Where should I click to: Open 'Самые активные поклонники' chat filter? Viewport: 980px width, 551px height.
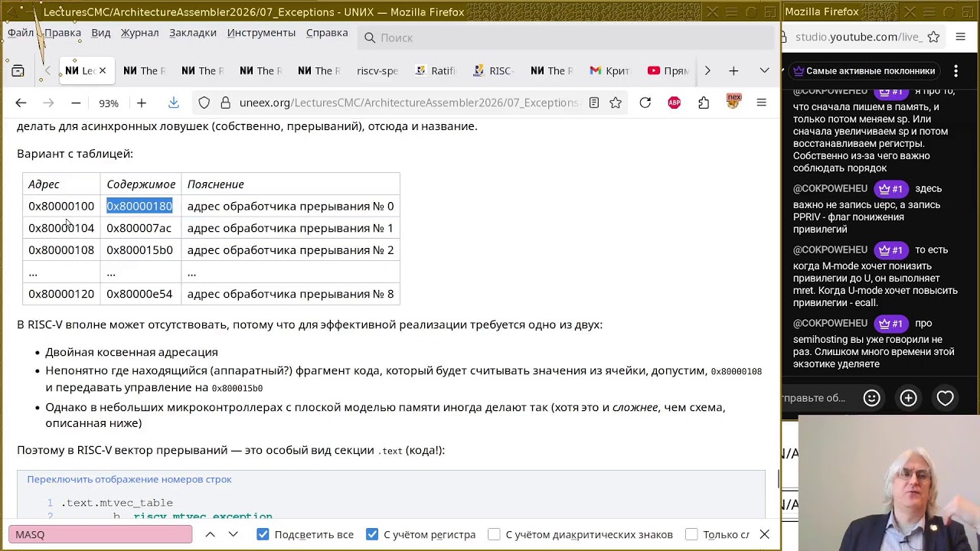tap(864, 70)
